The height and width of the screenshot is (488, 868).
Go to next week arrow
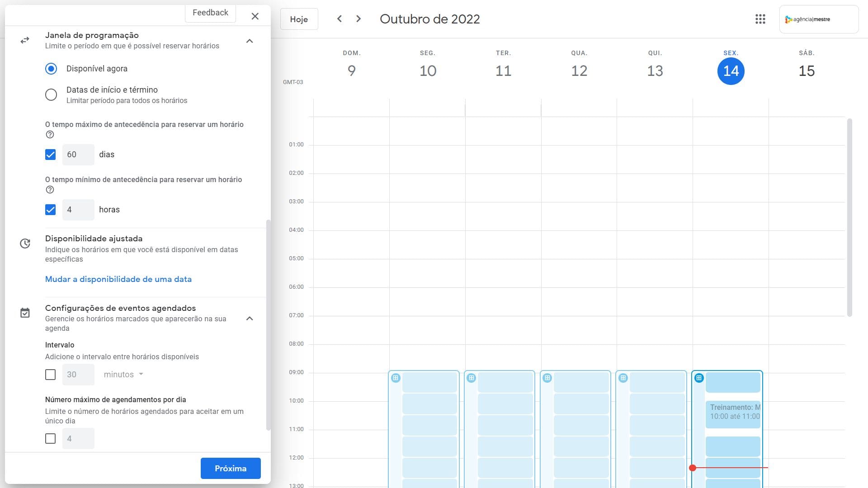359,19
